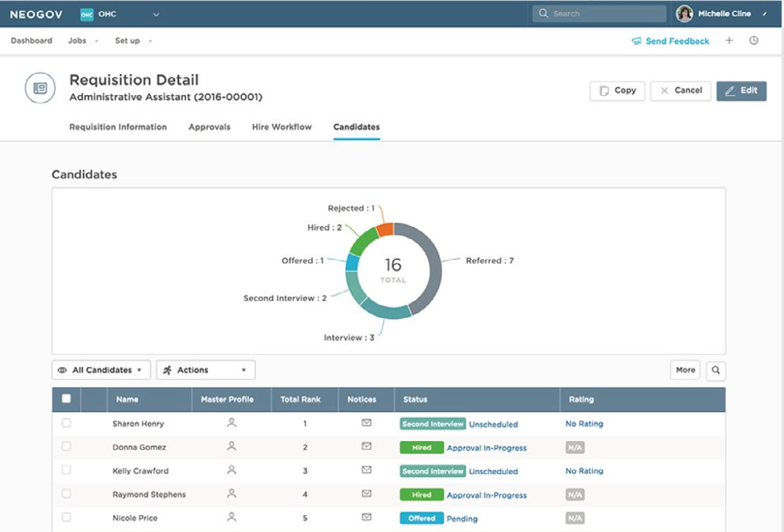Expand the Michelle Cline user menu arrow
784x532 pixels.
(764, 14)
